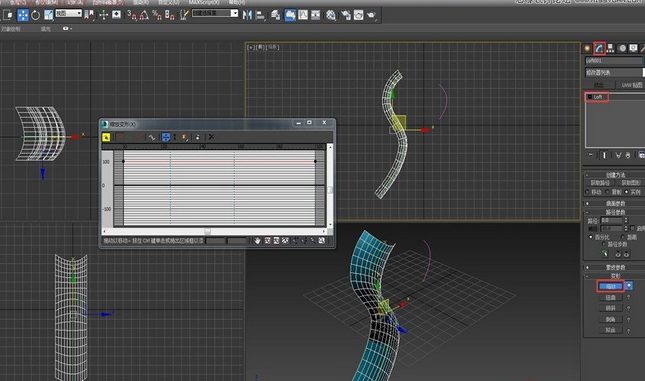Open Curve Editor icon

point(303,15)
